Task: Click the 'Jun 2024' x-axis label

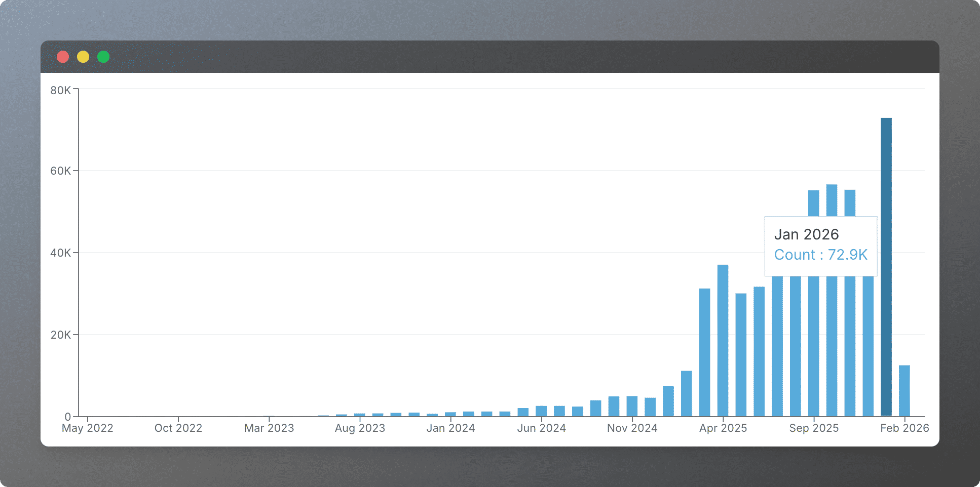Action: tap(541, 428)
